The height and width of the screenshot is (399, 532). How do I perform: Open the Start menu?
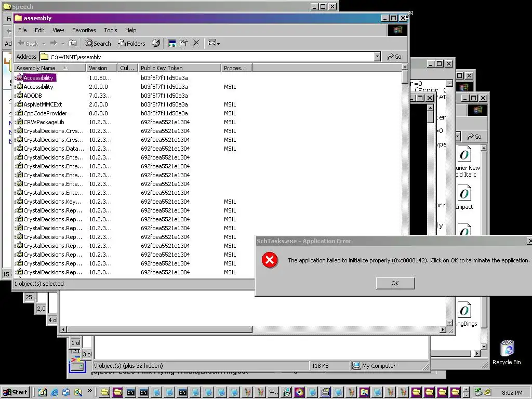coord(15,393)
